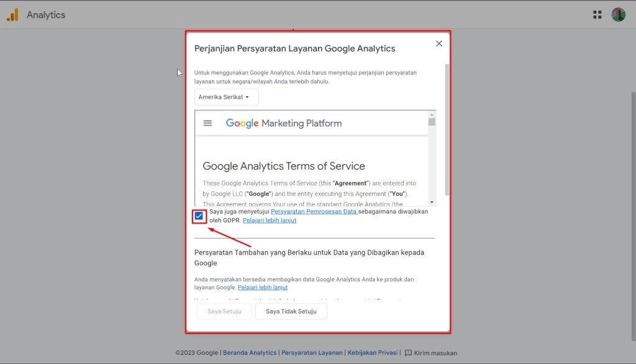The image size is (636, 364).
Task: Open the Google apps grid
Action: coord(597,15)
